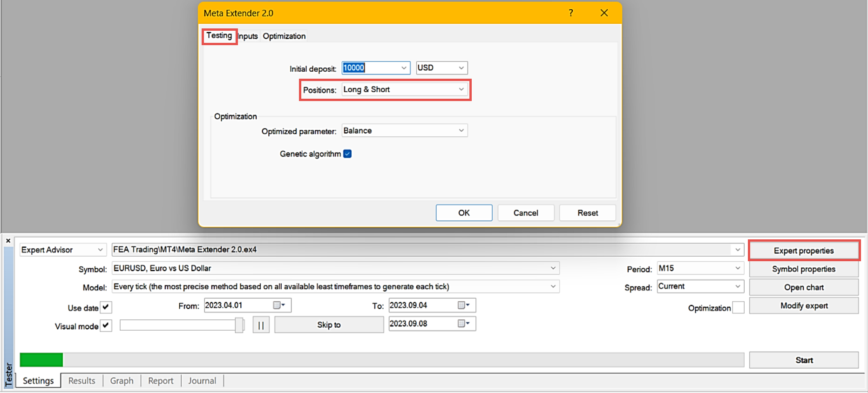Screen dimensions: 868x393
Task: Start the strategy test
Action: (804, 360)
